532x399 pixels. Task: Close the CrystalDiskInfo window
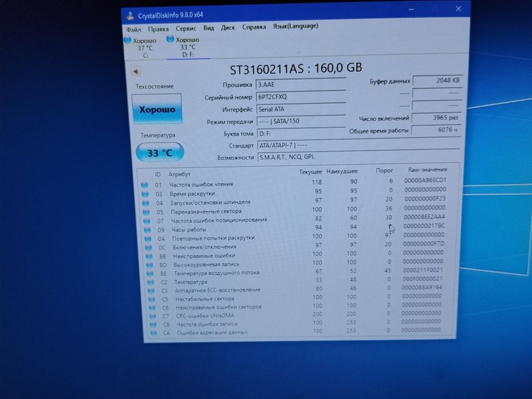[x=458, y=9]
